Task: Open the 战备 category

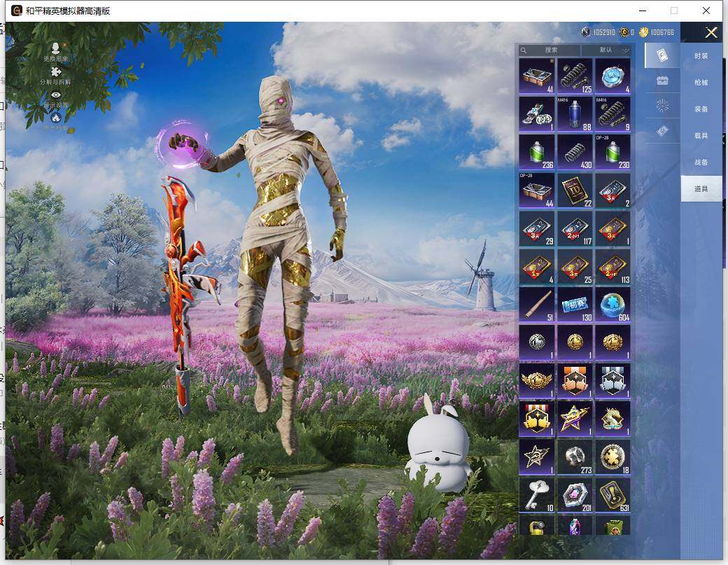Action: coord(701,162)
